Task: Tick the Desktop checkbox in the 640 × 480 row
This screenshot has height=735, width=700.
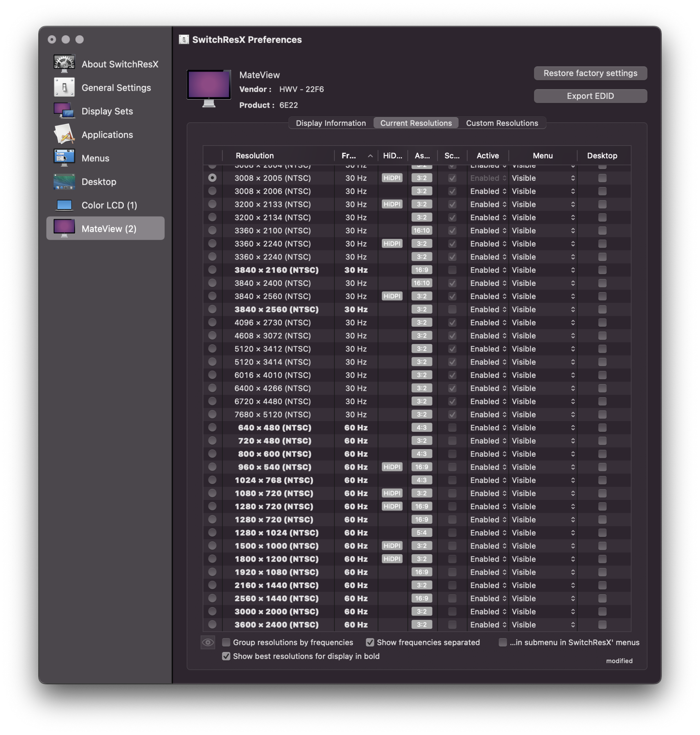Action: pyautogui.click(x=602, y=427)
